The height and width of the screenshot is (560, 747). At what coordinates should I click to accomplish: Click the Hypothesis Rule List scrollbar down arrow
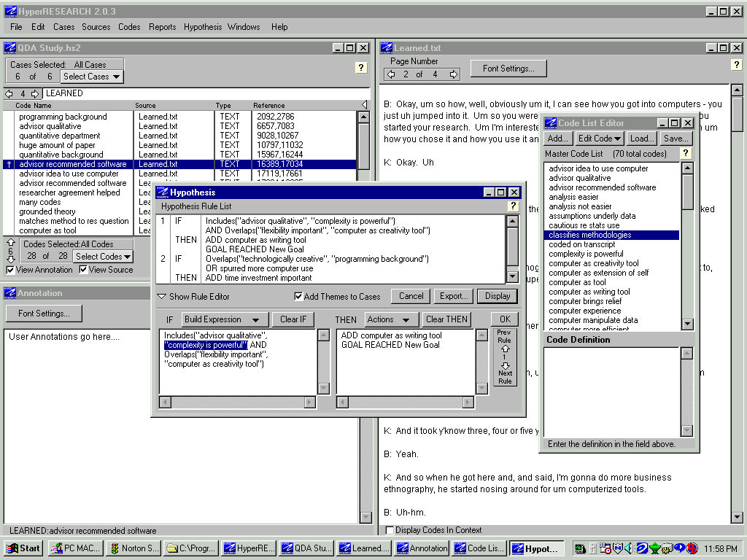coord(512,276)
